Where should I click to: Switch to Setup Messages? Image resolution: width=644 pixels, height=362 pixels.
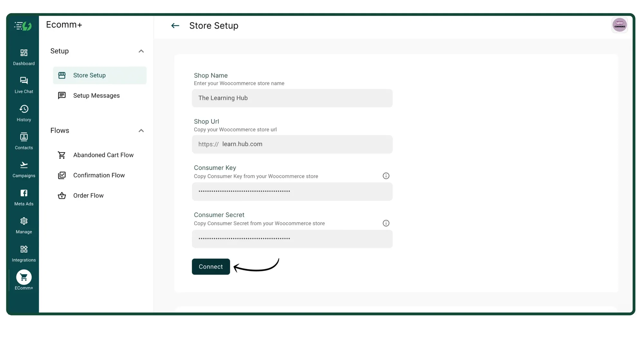[x=96, y=95]
